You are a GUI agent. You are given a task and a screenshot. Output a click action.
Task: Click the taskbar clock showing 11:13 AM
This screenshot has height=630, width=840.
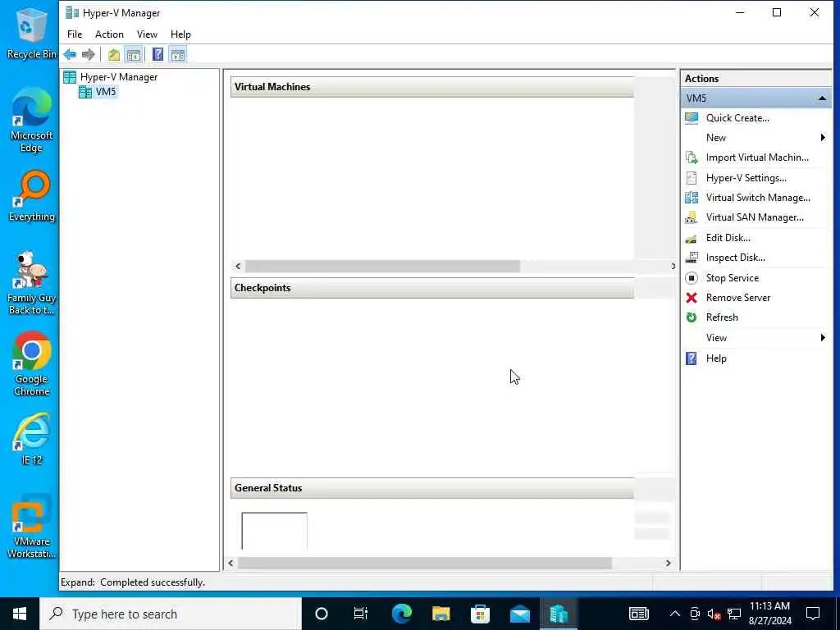(769, 614)
